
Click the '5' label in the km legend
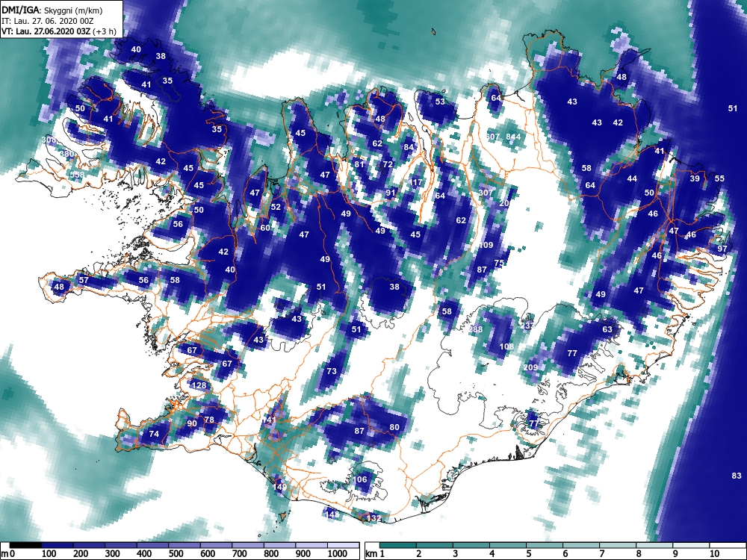pyautogui.click(x=528, y=554)
